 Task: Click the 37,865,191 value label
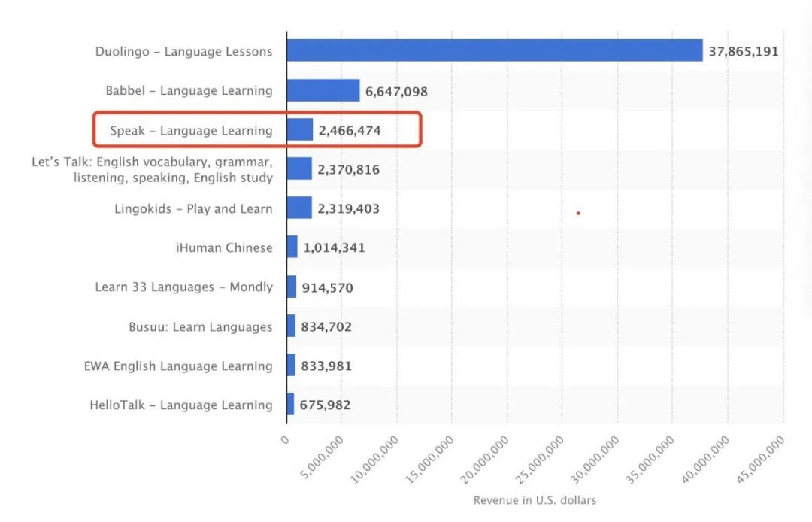coord(743,51)
